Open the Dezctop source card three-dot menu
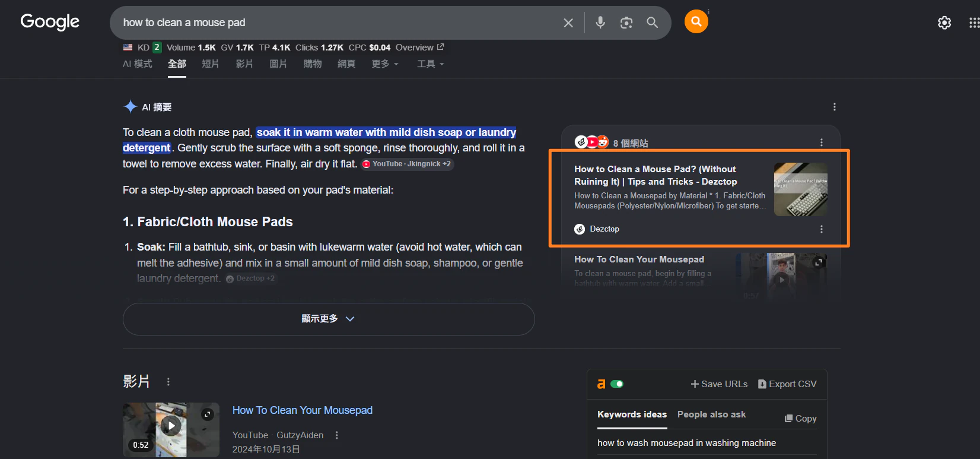Image resolution: width=980 pixels, height=459 pixels. click(x=822, y=229)
